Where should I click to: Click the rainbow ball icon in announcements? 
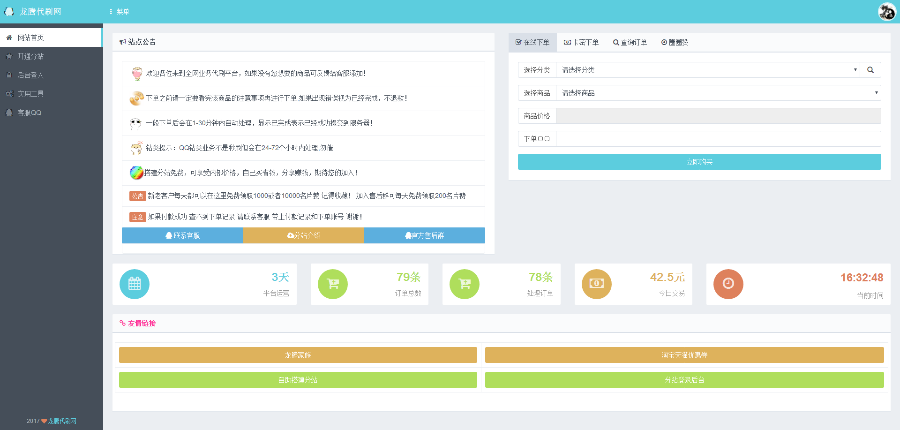pyautogui.click(x=136, y=172)
